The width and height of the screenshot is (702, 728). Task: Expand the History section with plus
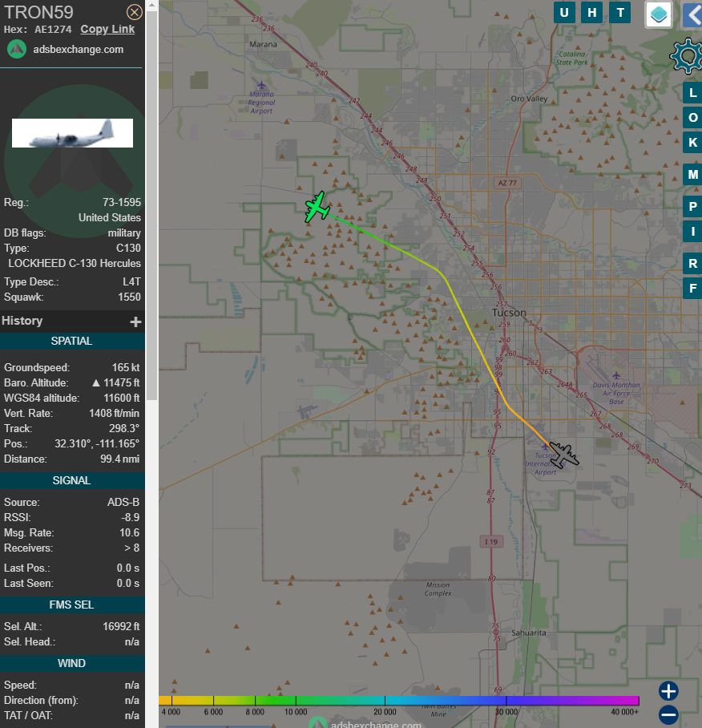point(135,322)
